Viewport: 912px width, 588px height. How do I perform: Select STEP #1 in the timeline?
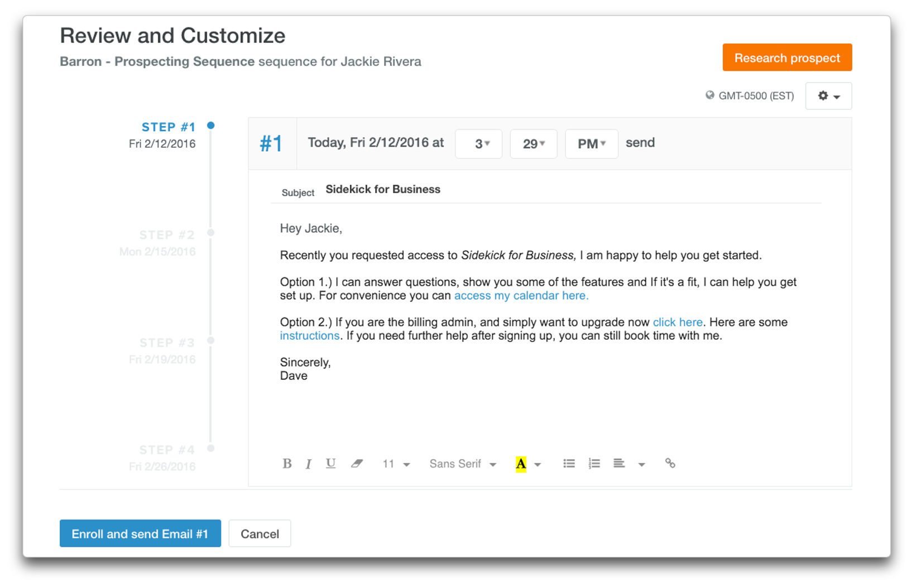pyautogui.click(x=168, y=127)
